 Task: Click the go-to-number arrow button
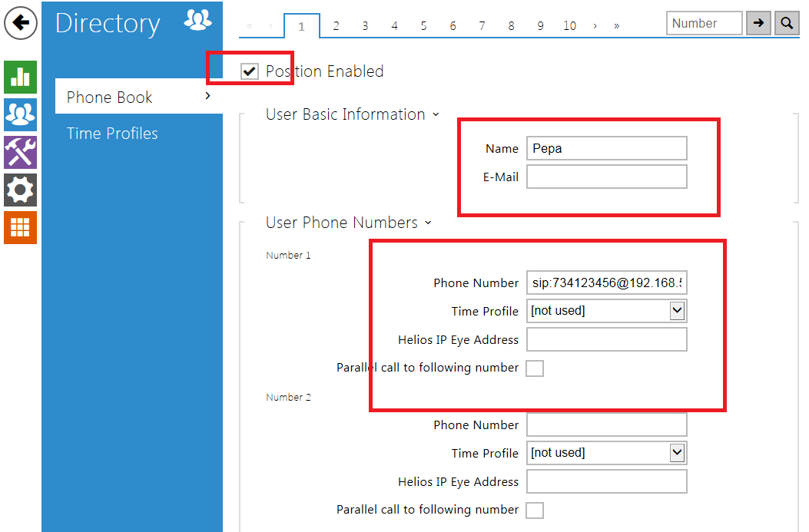click(x=758, y=24)
